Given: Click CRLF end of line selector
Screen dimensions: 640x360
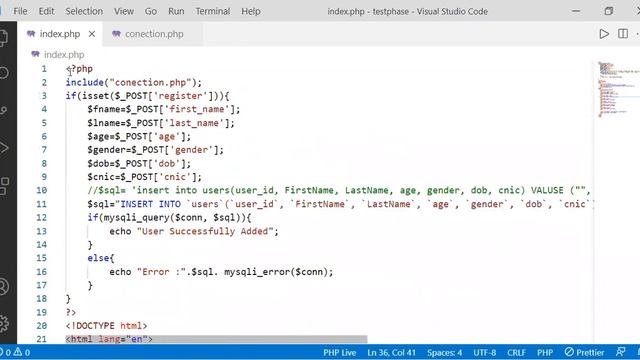Looking at the screenshot, I should pos(516,352).
